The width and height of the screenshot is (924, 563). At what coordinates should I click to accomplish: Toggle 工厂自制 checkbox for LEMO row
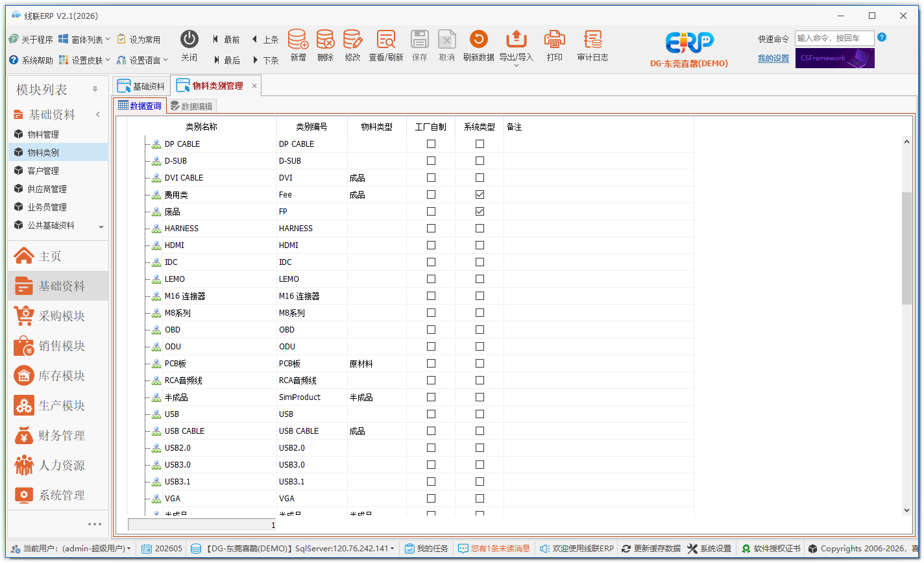431,279
